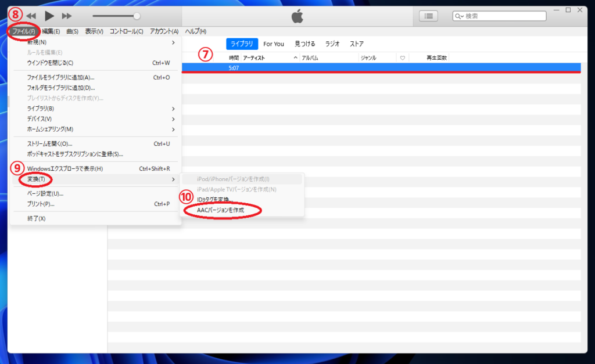Expand the ホームシェアリング(M) submenu
This screenshot has height=364, width=595.
tap(95, 129)
